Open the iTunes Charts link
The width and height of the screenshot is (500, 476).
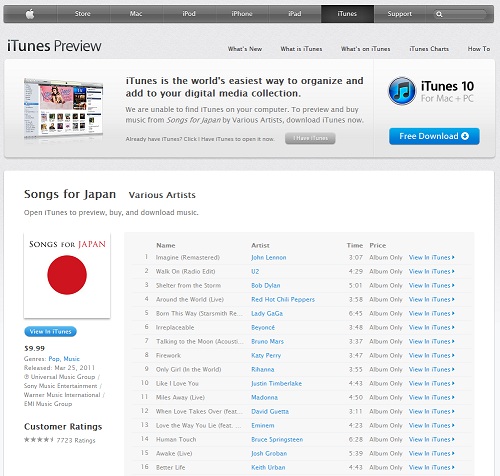tap(429, 49)
